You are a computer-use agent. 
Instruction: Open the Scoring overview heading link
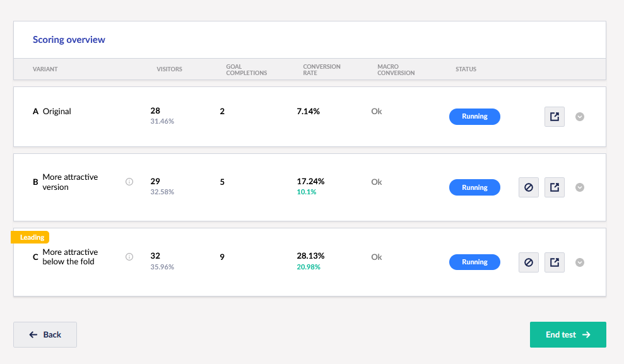[x=69, y=39]
